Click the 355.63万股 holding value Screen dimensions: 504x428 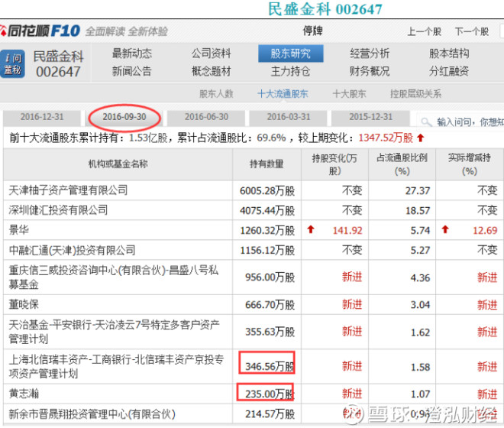270,332
